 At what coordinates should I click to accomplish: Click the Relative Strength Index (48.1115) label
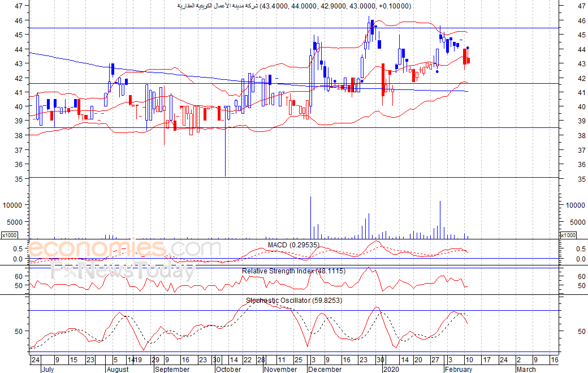(x=293, y=271)
